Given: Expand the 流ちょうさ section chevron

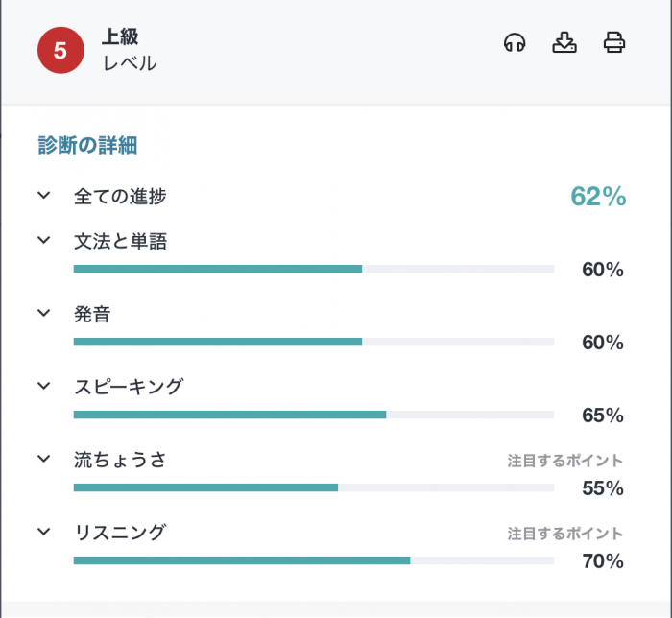Looking at the screenshot, I should click(x=43, y=459).
